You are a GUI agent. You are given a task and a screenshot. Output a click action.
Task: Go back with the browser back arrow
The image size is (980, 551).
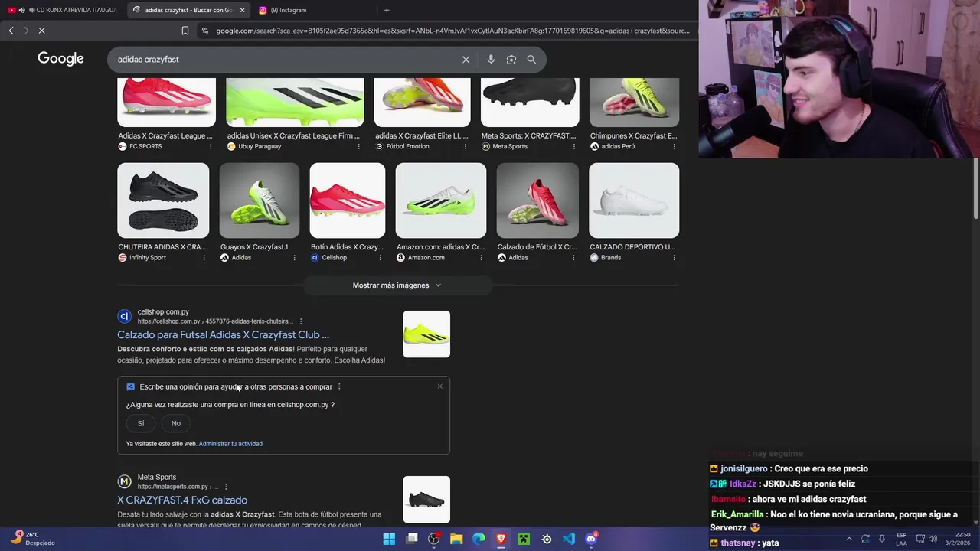point(11,31)
